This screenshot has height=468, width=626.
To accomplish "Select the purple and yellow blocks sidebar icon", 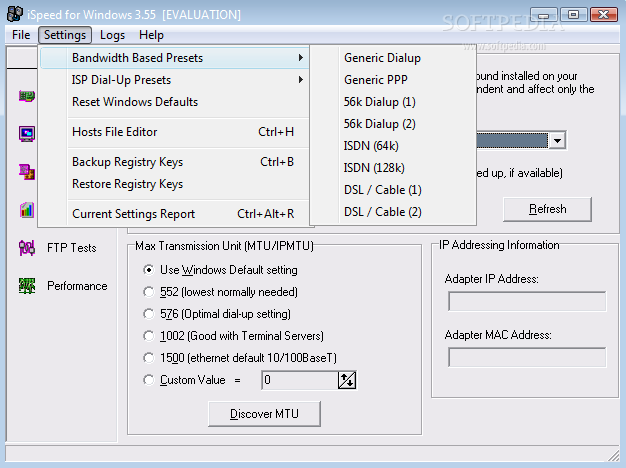I will (x=27, y=172).
